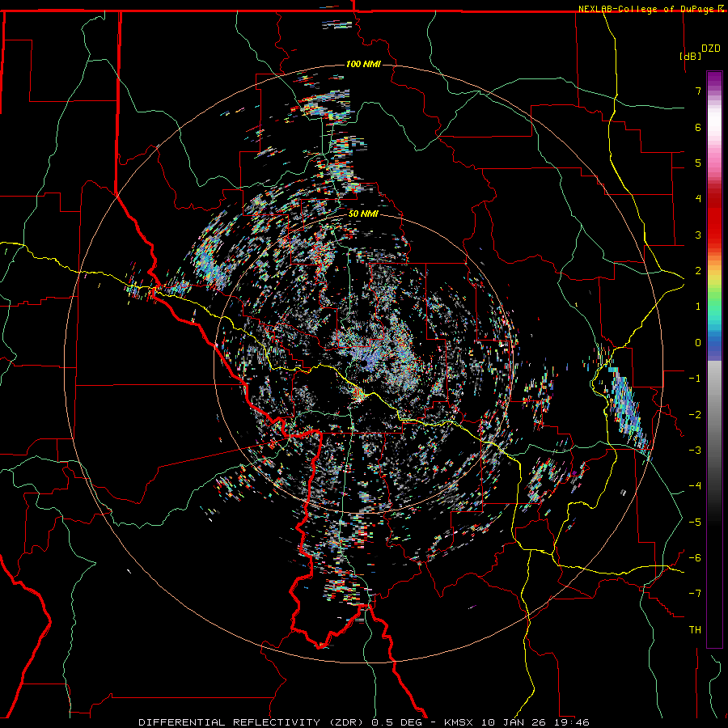Image resolution: width=728 pixels, height=728 pixels.
Task: Click the NEXLAB-College of DuPage label
Action: coord(646,9)
